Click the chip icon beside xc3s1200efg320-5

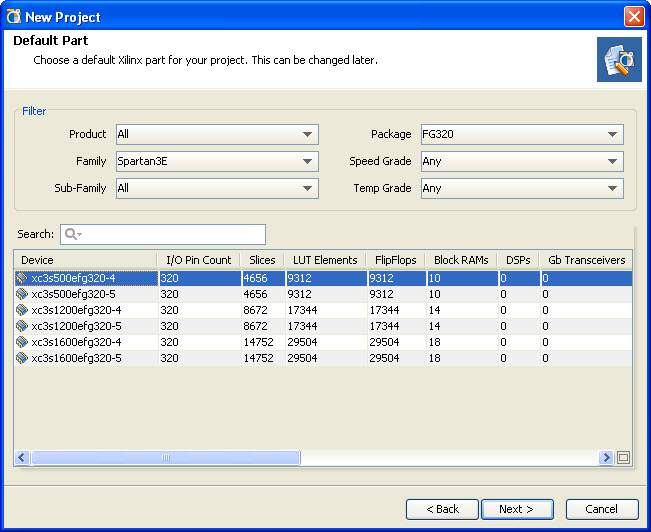[x=22, y=326]
